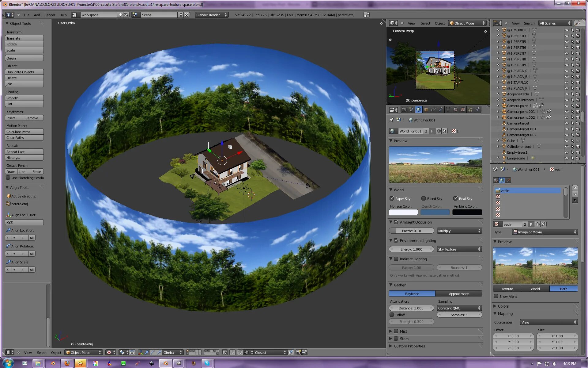
Task: Open the Object properties cube tab
Action: tap(426, 109)
